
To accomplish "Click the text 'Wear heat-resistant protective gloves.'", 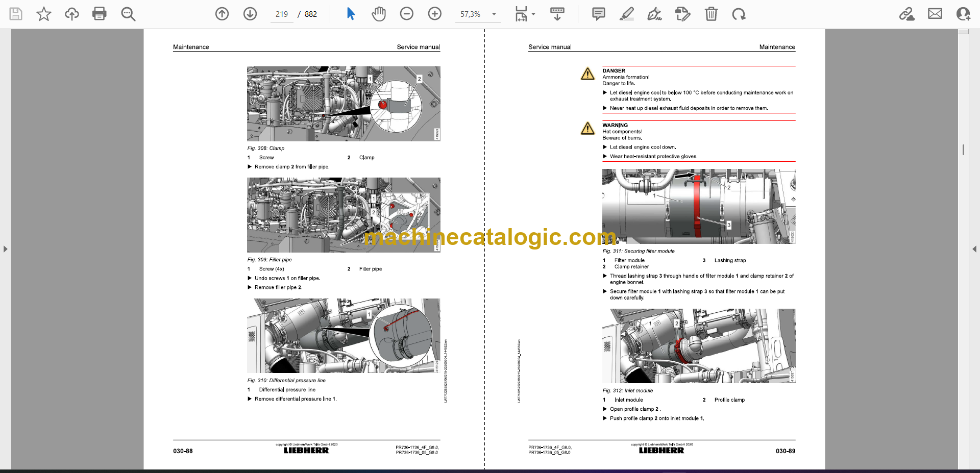I will [x=654, y=157].
